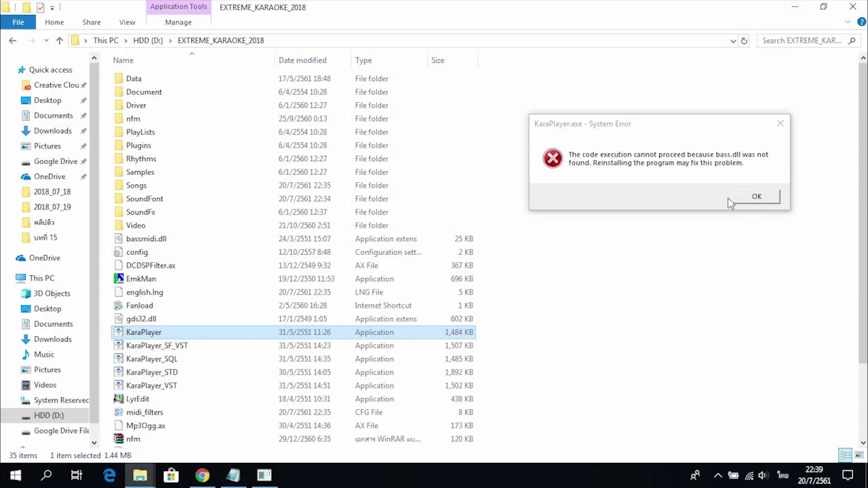The width and height of the screenshot is (868, 488).
Task: Go up one folder level with up arrow
Action: click(59, 41)
